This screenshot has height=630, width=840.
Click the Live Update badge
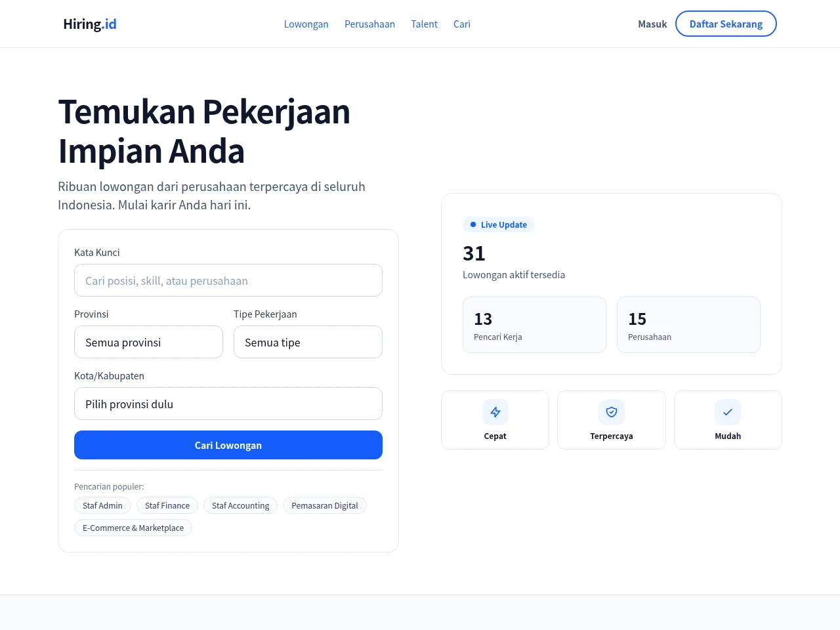[x=499, y=224]
